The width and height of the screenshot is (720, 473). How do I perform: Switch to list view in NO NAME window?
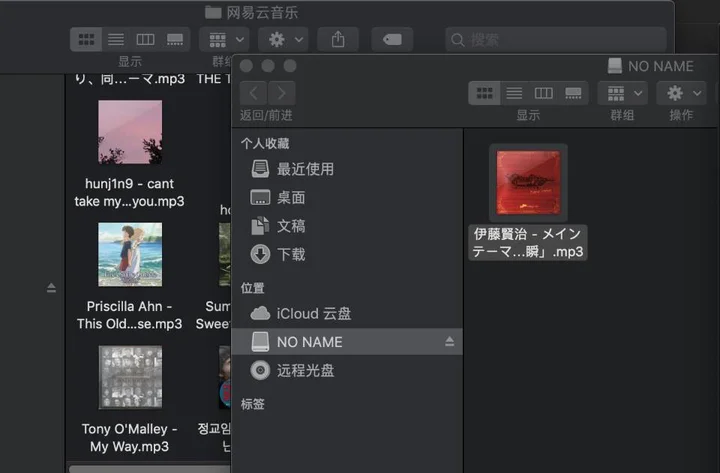pos(514,93)
